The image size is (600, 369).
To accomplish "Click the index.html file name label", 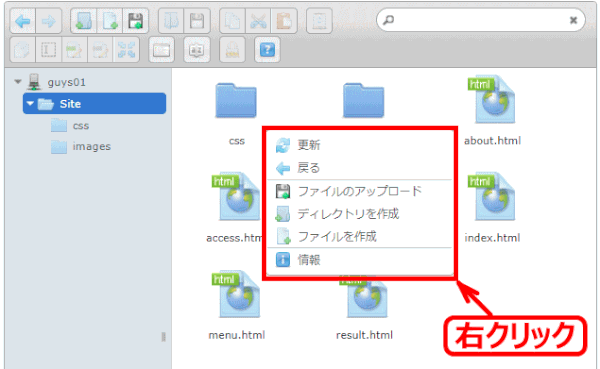I will pos(492,238).
